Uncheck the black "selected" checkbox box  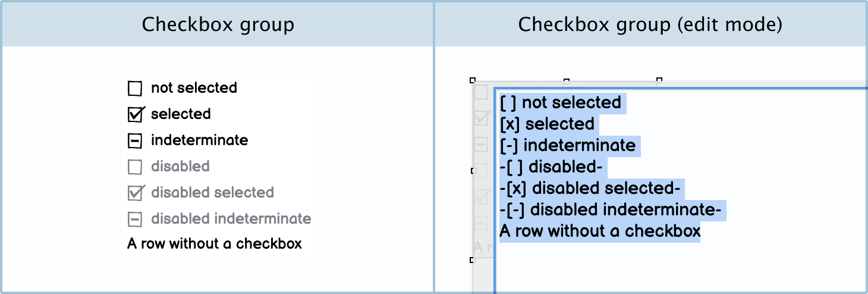point(136,114)
